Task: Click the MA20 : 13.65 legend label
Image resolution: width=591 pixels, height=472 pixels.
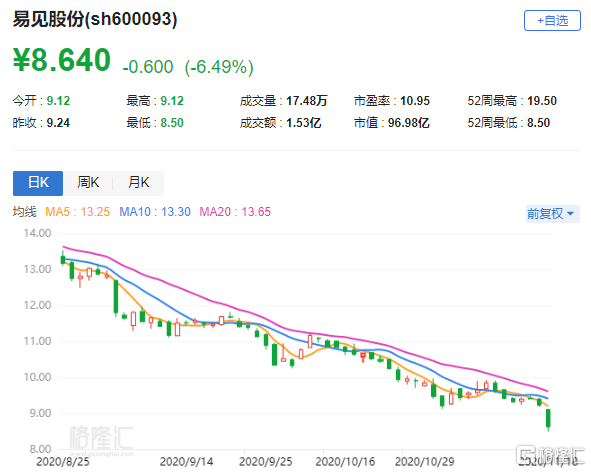Action: point(235,211)
